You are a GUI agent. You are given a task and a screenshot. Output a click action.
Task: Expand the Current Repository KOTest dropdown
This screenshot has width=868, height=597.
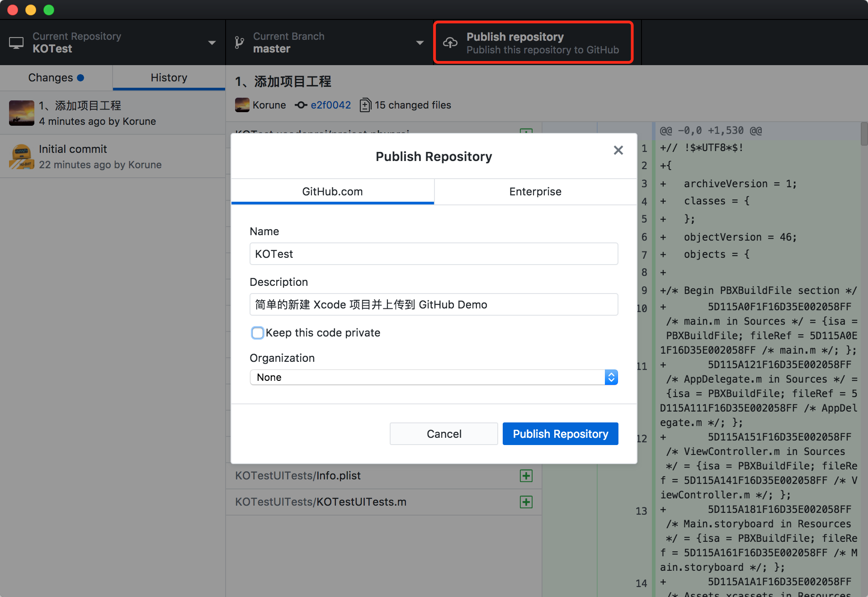(212, 43)
